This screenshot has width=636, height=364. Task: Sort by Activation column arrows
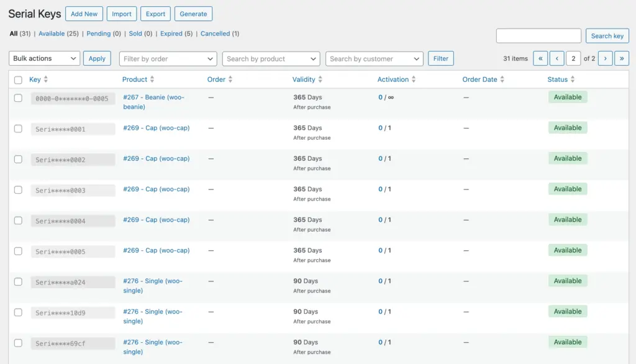pos(414,80)
